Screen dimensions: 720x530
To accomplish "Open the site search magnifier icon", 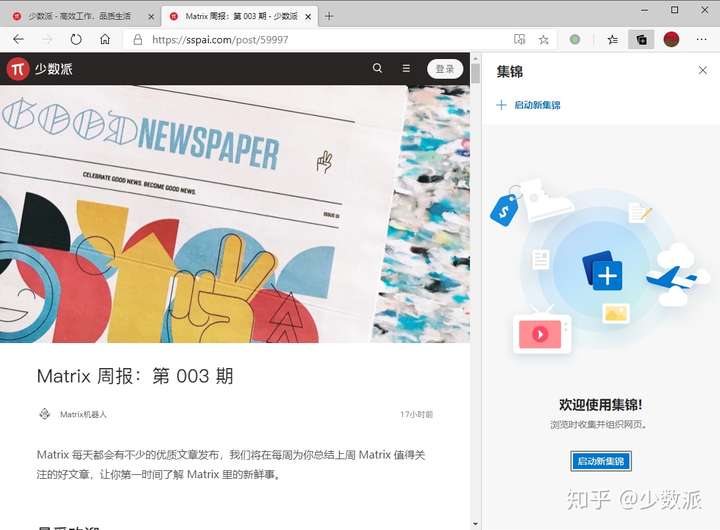I will point(377,68).
